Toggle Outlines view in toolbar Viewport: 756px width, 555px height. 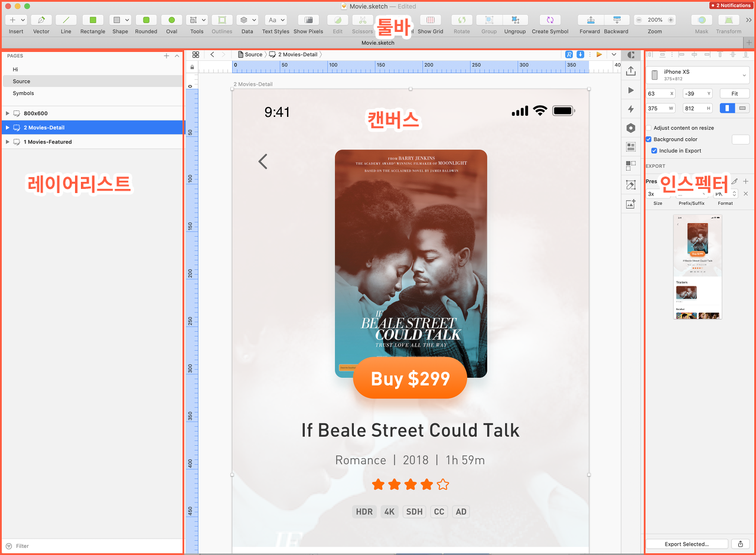click(x=222, y=20)
